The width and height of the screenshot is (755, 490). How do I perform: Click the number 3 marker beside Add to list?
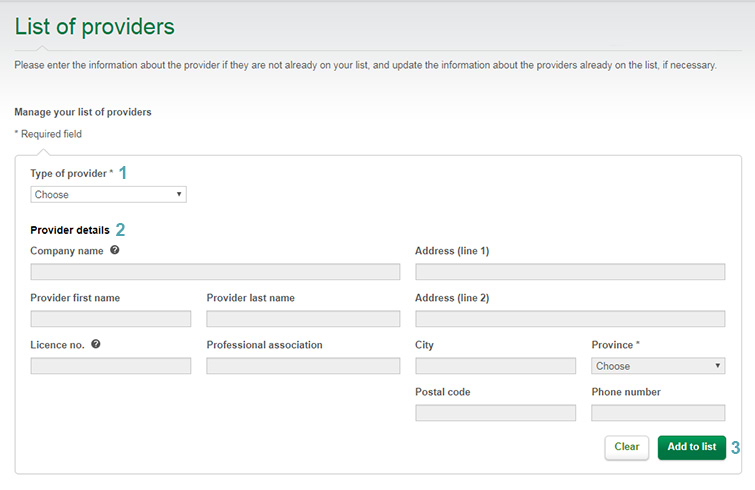click(735, 448)
